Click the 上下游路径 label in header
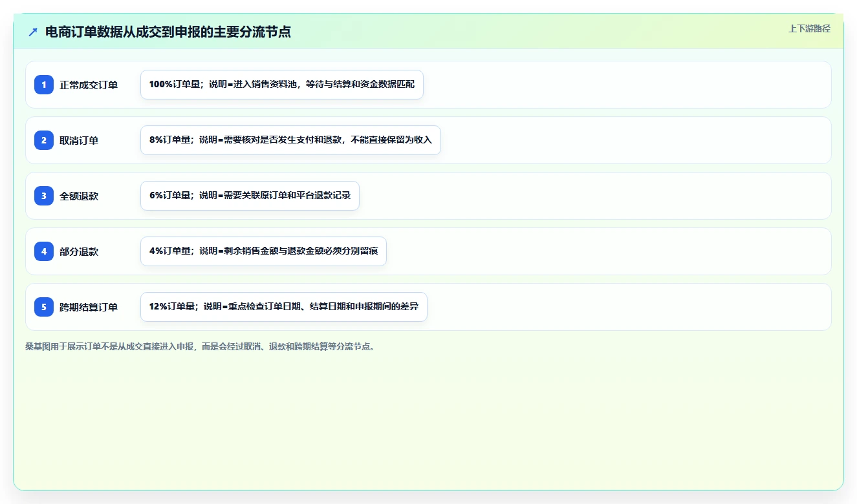Viewport: 857px width, 504px height. point(809,28)
